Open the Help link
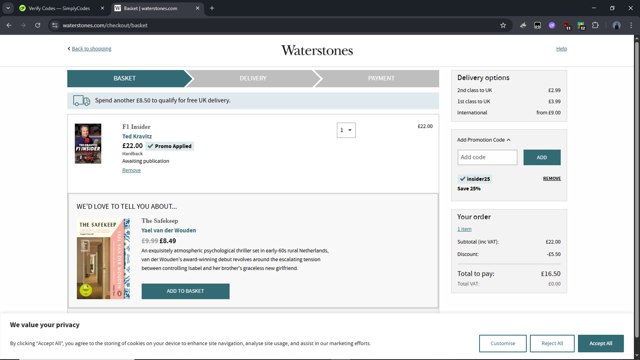Screen dimensions: 640x360 [x=561, y=49]
